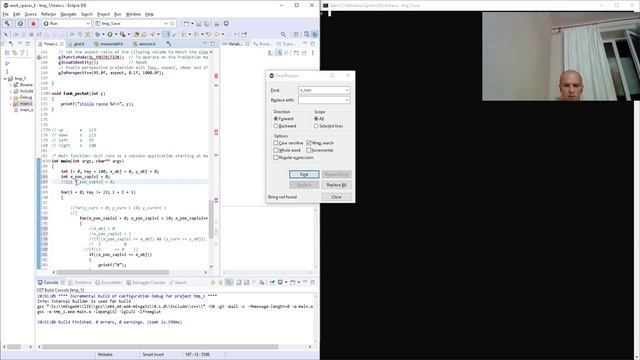Open the tmp_1.exe launch configuration dropdown
Viewport: 640px width, 360px height.
pos(166,24)
